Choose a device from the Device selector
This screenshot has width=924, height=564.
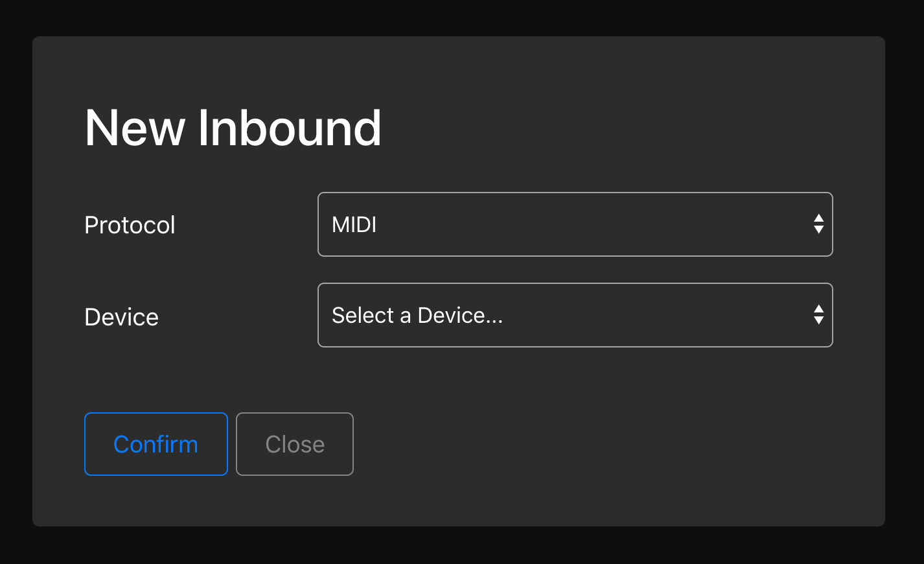coord(574,315)
